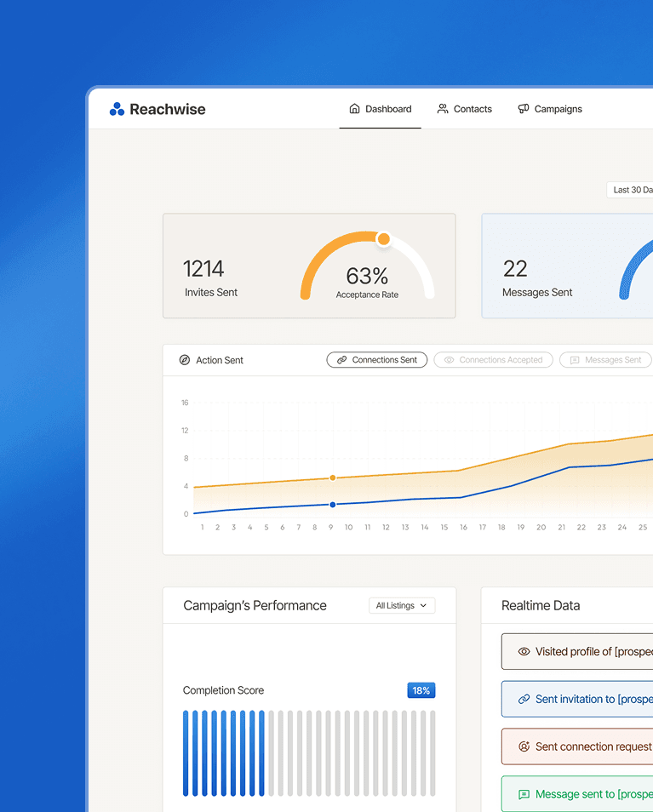Enable the Messages Sent chart filter

pyautogui.click(x=604, y=360)
